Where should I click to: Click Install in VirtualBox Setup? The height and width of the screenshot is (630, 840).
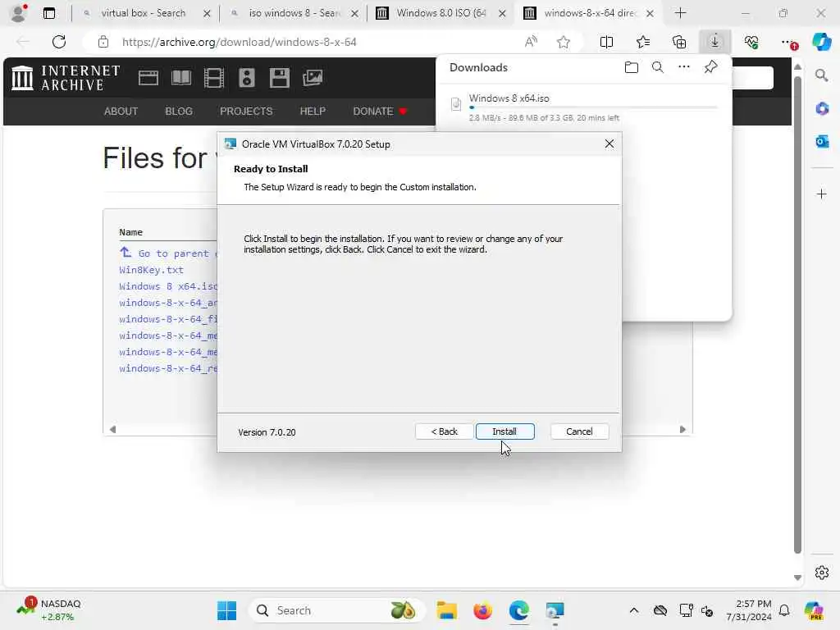[504, 431]
